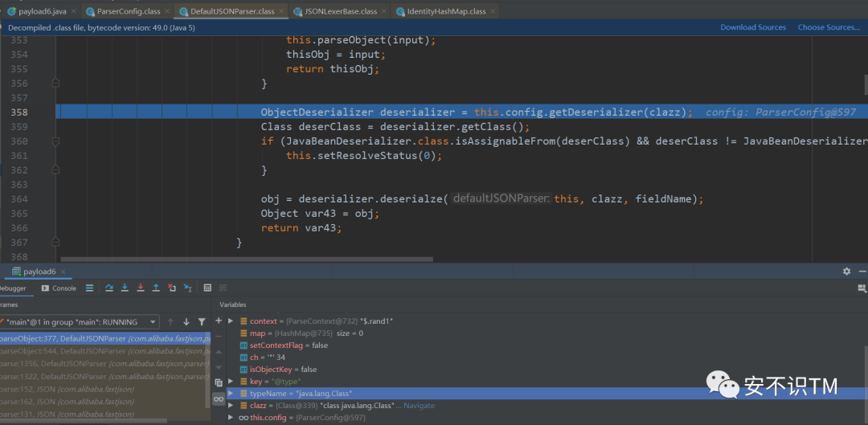Add a new watch with plus icon
This screenshot has height=425, width=868.
click(219, 321)
